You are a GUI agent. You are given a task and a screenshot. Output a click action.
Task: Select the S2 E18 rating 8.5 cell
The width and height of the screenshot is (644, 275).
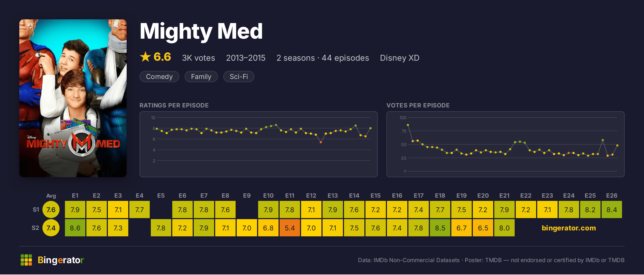point(440,228)
